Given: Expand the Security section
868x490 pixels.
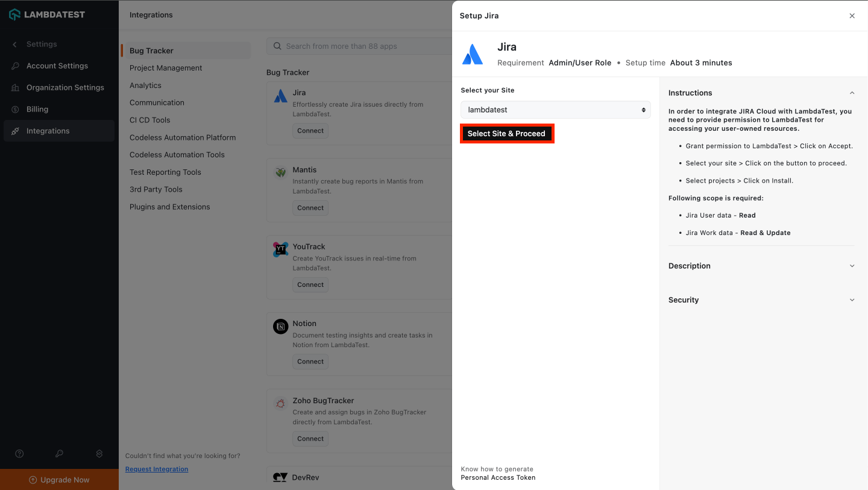Looking at the screenshot, I should (x=852, y=300).
